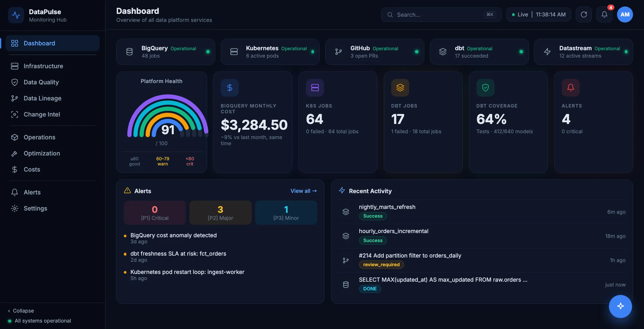Click the dollar icon on BigQuery cost card
The width and height of the screenshot is (644, 329).
(229, 88)
